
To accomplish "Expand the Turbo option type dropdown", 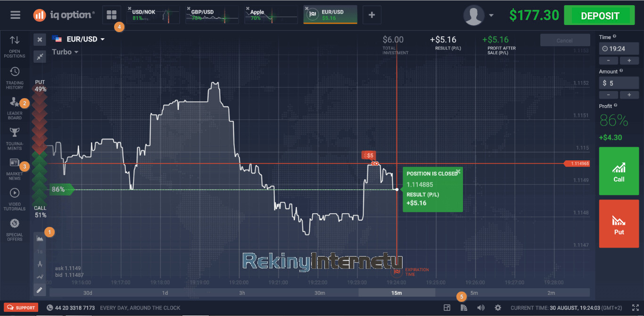I will pyautogui.click(x=65, y=52).
